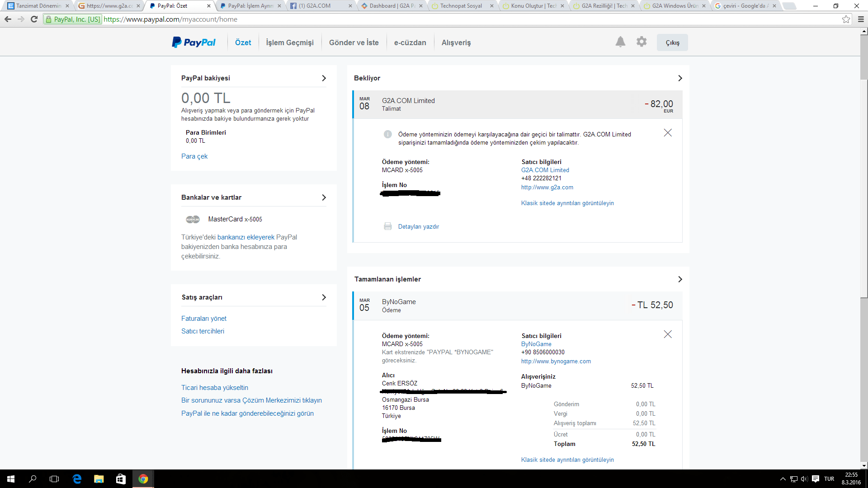The height and width of the screenshot is (488, 868).
Task: Reload the page with refresh icon
Action: coord(34,19)
